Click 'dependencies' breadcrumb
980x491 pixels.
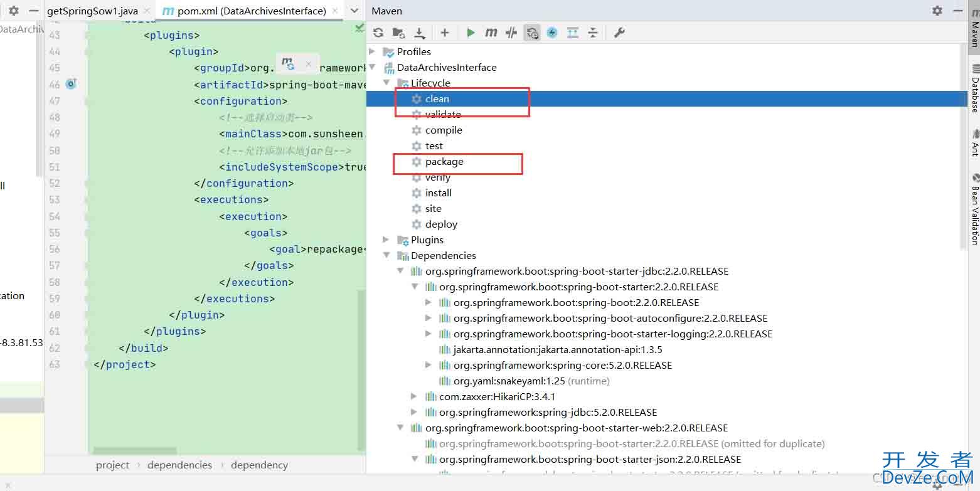[179, 465]
